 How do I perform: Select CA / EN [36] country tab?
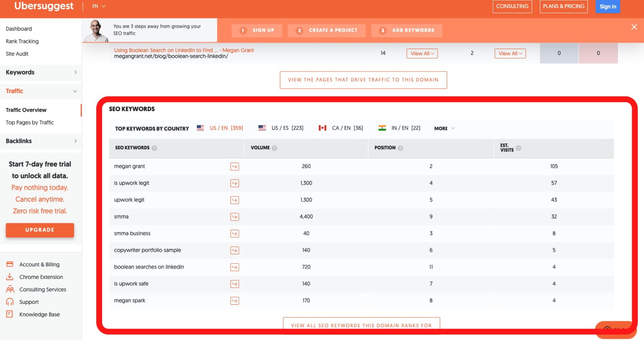coord(341,128)
